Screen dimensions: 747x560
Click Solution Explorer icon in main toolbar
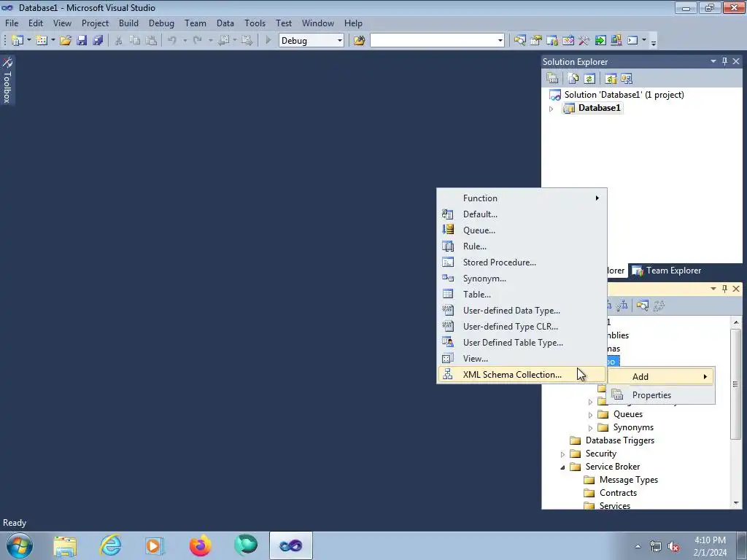pos(519,41)
